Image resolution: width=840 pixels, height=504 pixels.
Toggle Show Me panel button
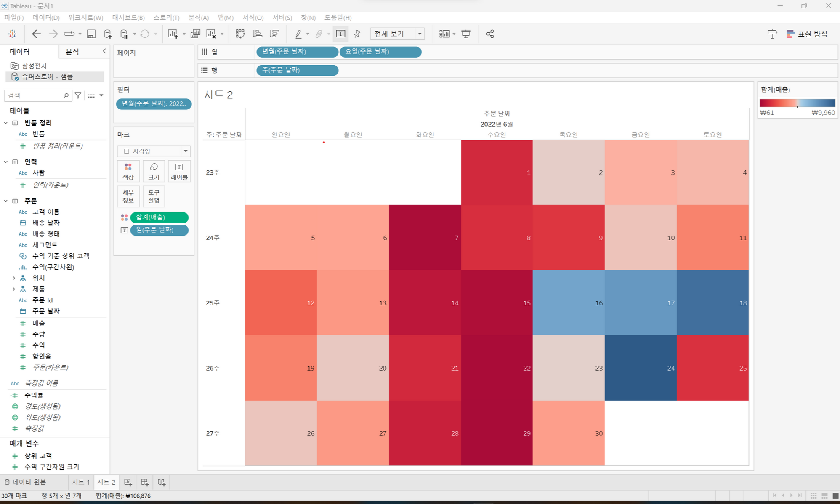[807, 34]
